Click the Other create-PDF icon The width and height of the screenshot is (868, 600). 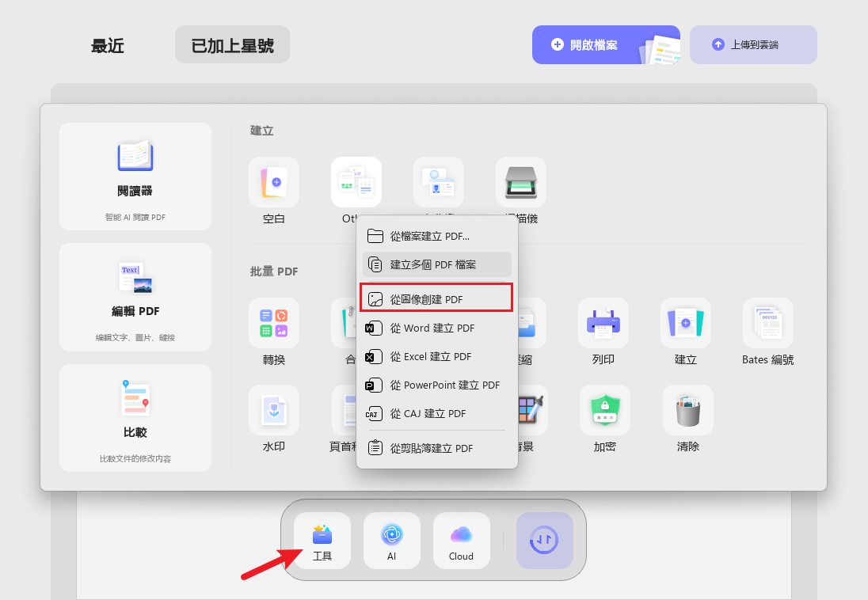[x=356, y=182]
